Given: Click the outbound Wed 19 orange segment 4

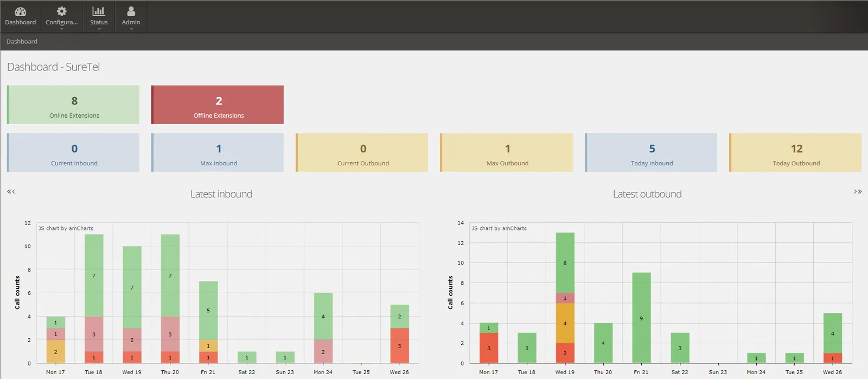Looking at the screenshot, I should pos(565,323).
